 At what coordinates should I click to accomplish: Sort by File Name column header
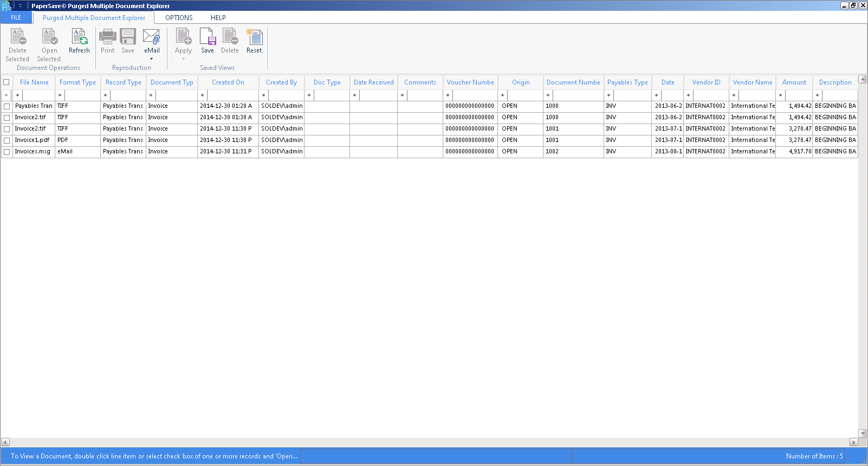34,82
